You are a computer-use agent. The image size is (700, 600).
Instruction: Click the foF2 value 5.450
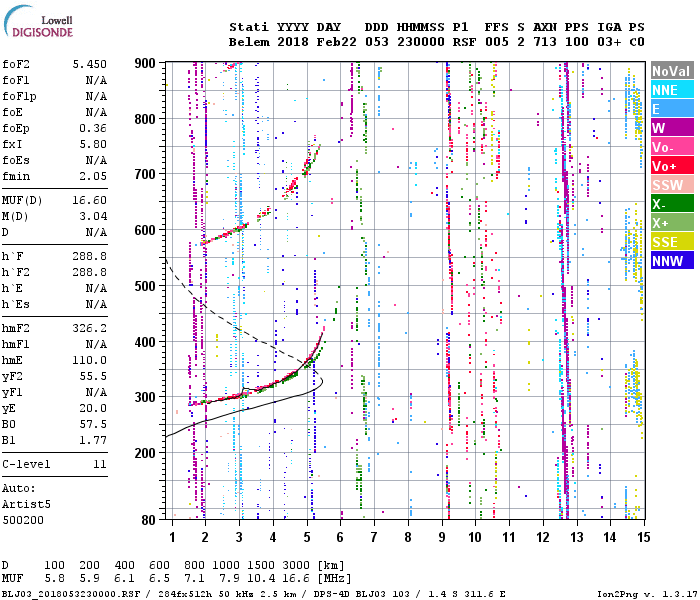(x=90, y=64)
